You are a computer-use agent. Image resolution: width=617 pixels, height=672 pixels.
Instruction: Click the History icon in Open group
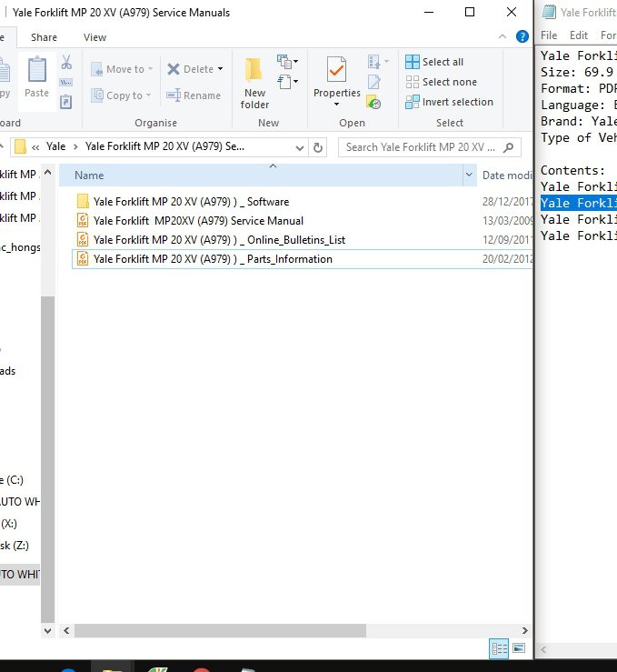point(373,102)
